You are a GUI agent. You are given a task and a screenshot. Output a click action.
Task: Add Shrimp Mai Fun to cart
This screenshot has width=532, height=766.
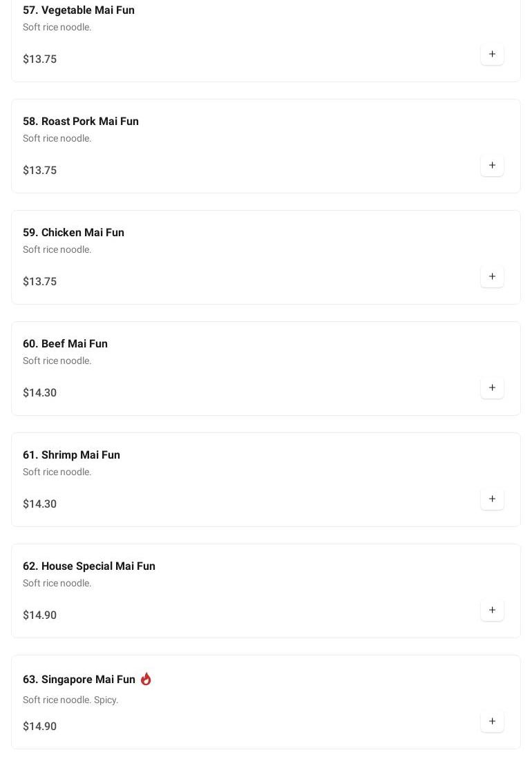(492, 499)
